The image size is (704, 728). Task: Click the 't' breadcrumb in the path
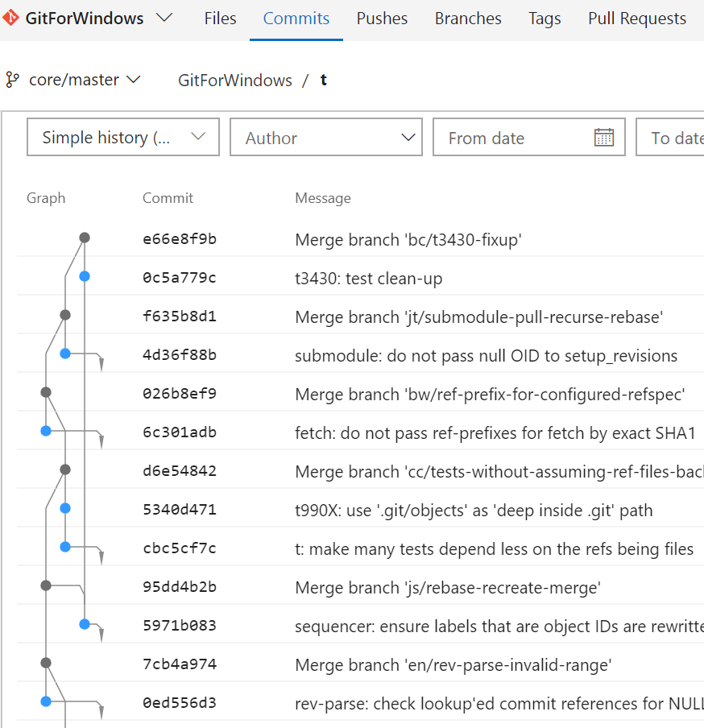[x=323, y=80]
